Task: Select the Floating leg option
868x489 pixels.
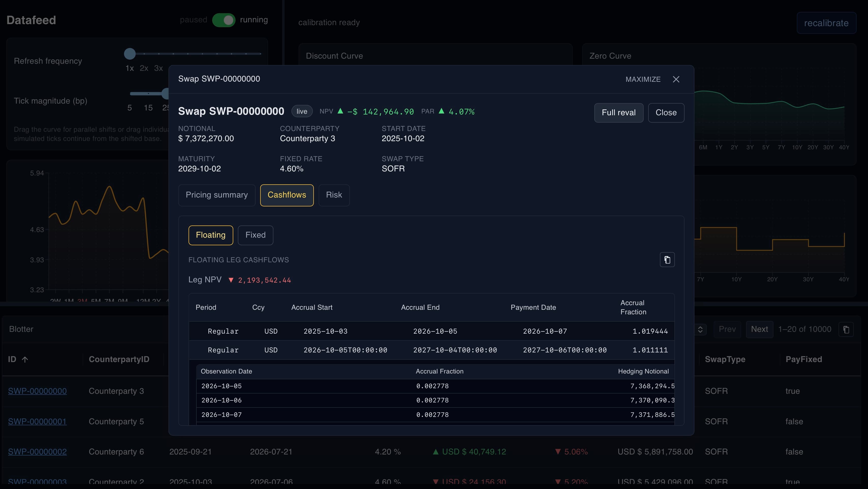Action: (211, 235)
